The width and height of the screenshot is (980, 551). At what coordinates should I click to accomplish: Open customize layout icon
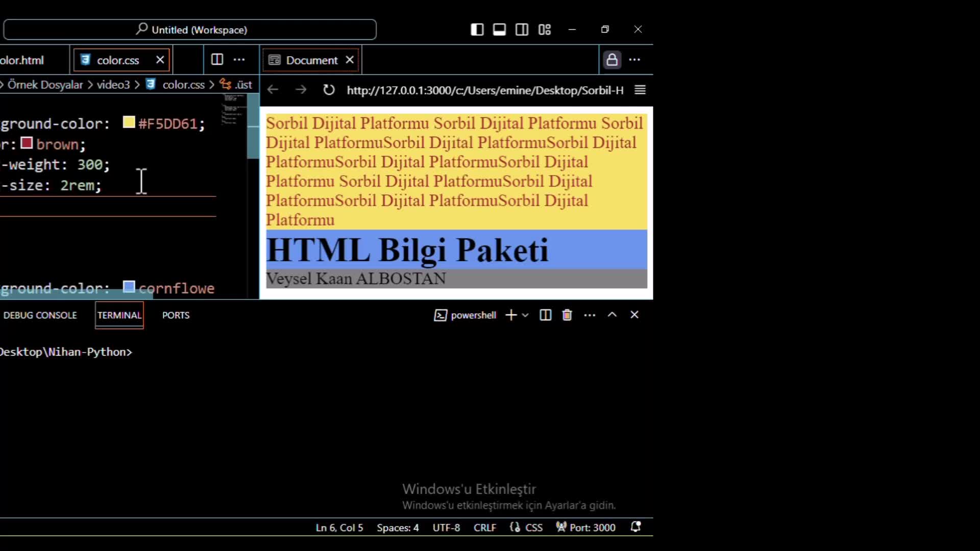545,30
